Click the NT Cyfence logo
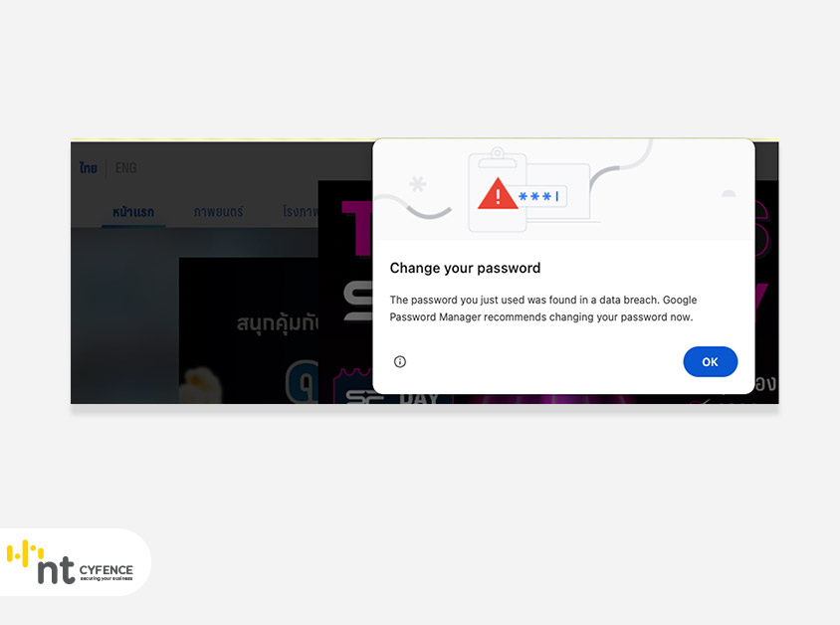This screenshot has height=625, width=840. click(71, 562)
